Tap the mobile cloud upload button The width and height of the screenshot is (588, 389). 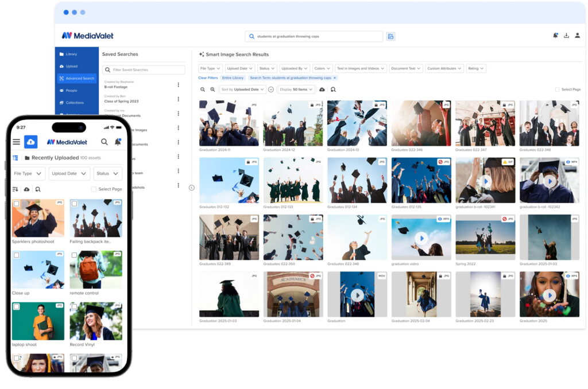coord(31,142)
